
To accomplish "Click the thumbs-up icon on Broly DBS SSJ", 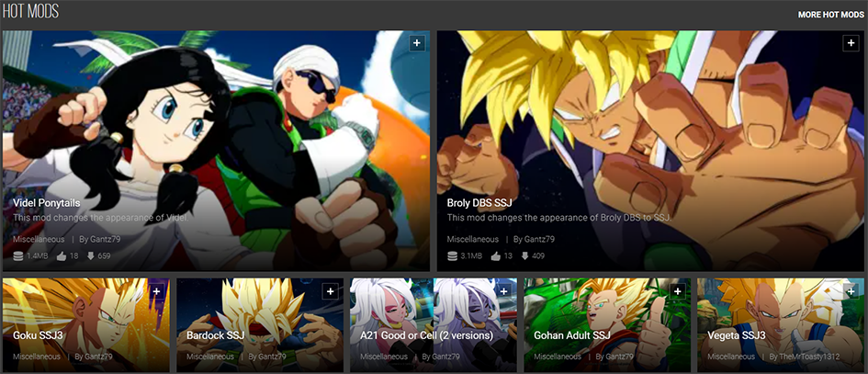I will [495, 256].
